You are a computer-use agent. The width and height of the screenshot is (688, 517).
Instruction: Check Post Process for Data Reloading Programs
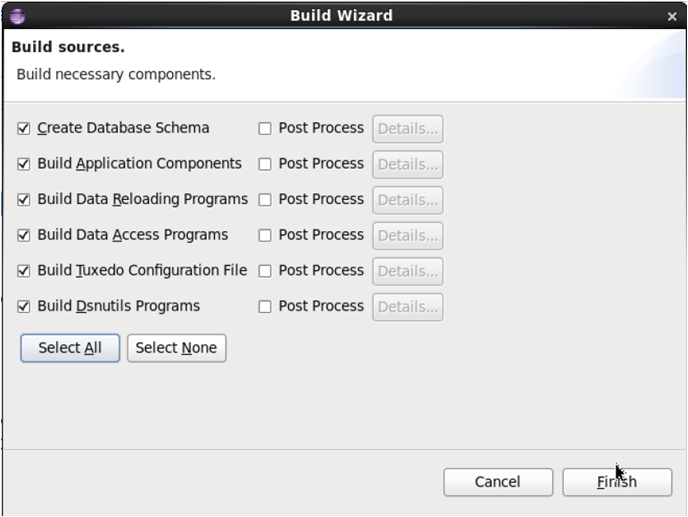click(x=265, y=200)
